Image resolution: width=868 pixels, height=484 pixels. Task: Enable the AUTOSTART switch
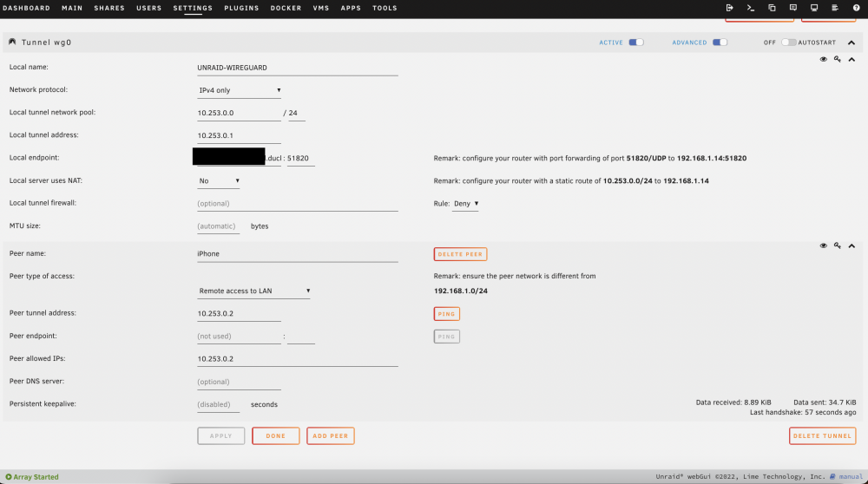point(788,42)
